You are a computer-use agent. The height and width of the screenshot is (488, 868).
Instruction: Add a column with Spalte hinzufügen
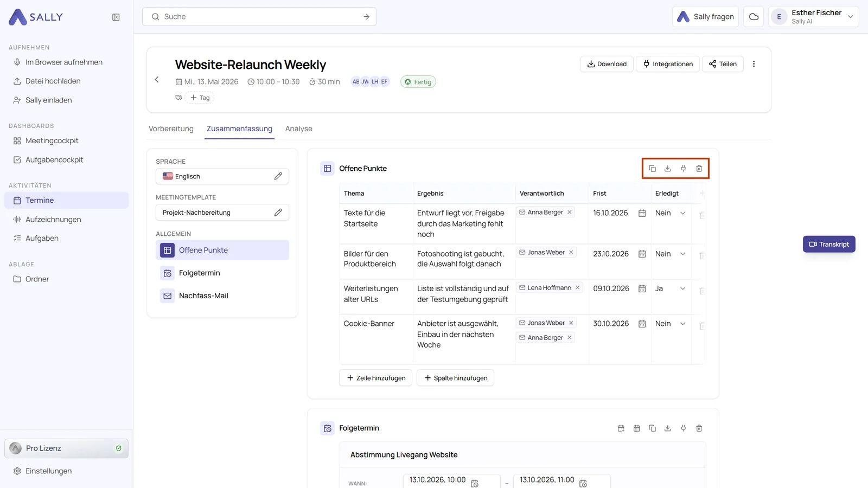pyautogui.click(x=455, y=378)
